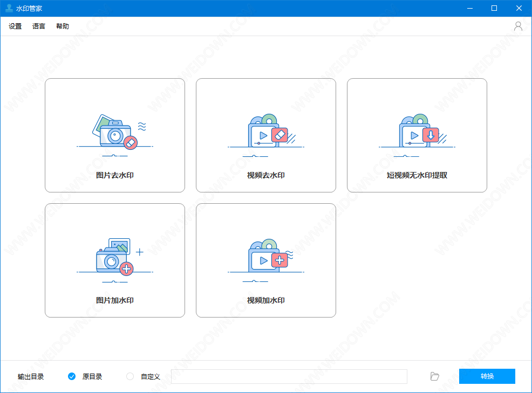Click the output directory path field
Image resolution: width=532 pixels, height=393 pixels.
pyautogui.click(x=289, y=376)
